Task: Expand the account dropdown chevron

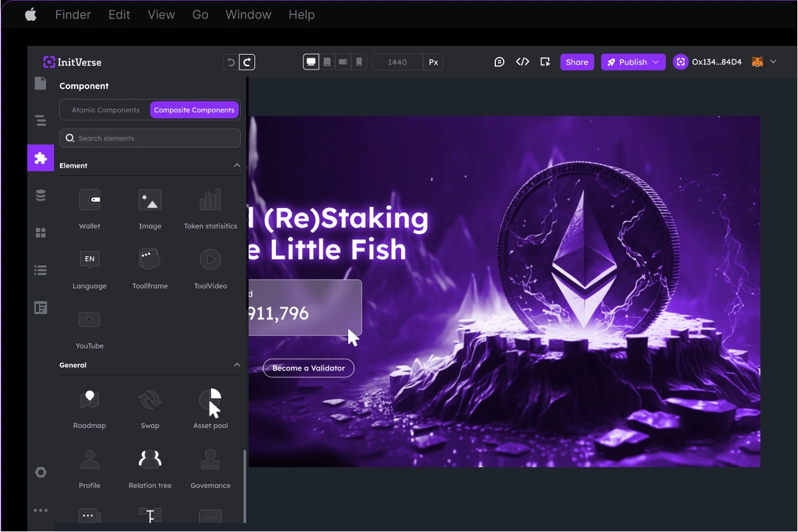Action: (x=773, y=62)
